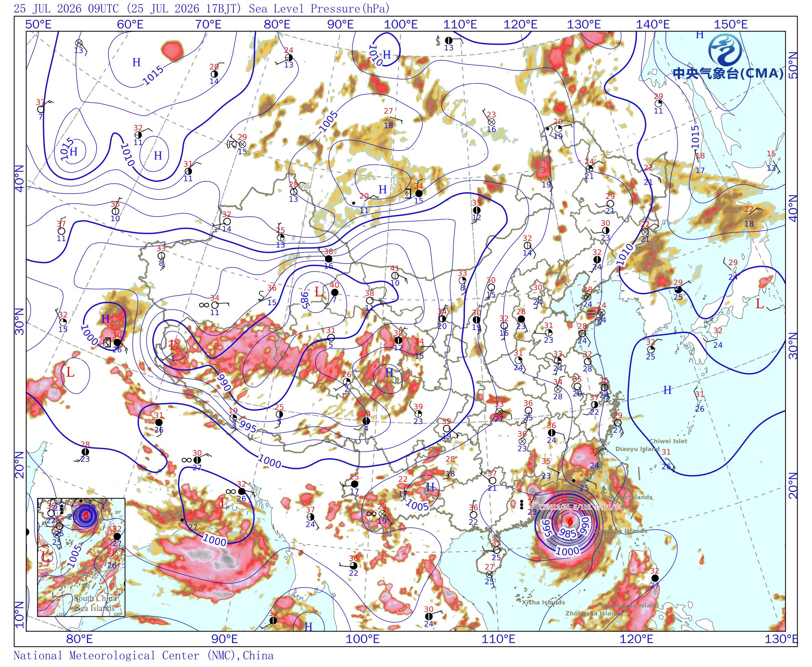The image size is (812, 667).
Task: Click the Diaoyu Island label
Action: [637, 449]
